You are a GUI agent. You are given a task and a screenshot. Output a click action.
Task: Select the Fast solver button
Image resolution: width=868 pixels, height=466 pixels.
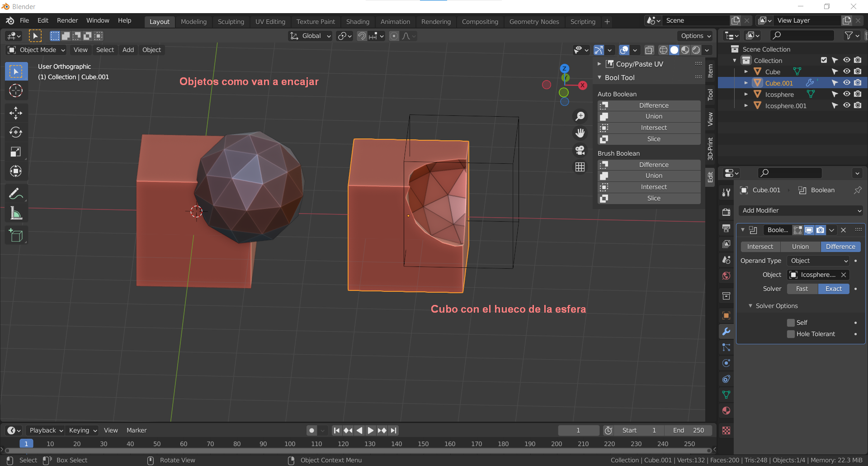(802, 289)
